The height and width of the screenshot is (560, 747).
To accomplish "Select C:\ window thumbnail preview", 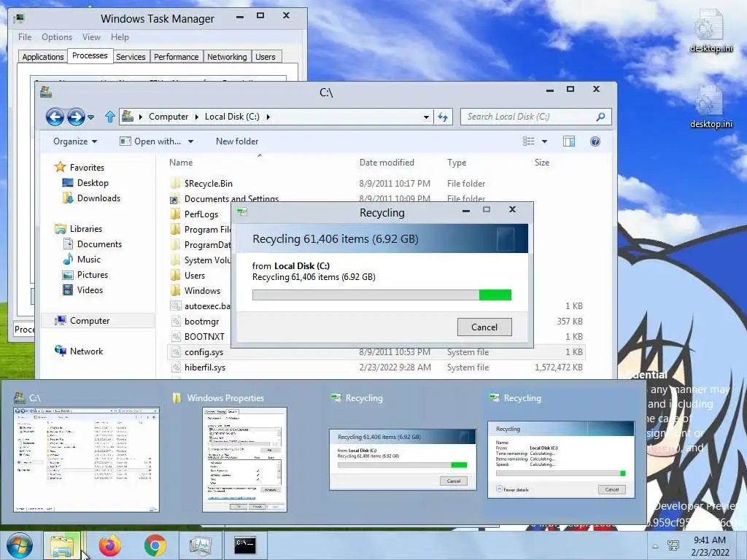I will (x=86, y=459).
